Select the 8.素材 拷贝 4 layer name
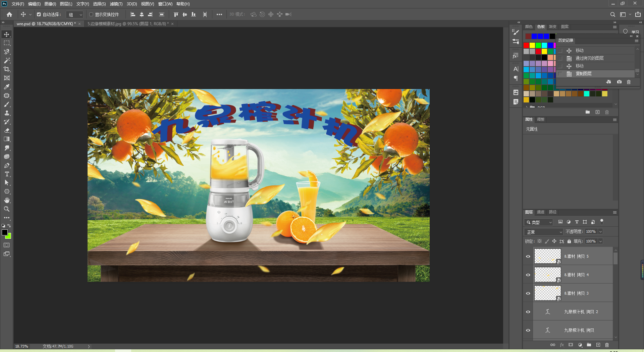Viewport: 644px width, 352px height. (x=577, y=275)
